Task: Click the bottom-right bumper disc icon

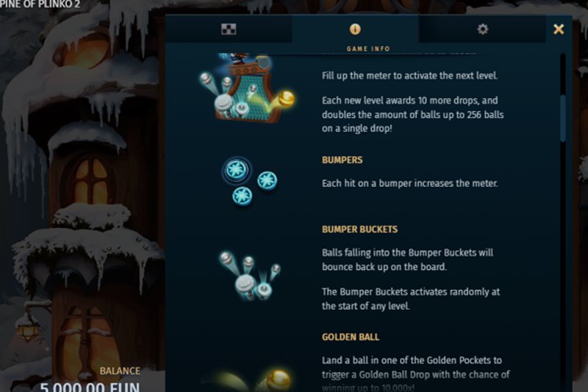Action: click(267, 180)
